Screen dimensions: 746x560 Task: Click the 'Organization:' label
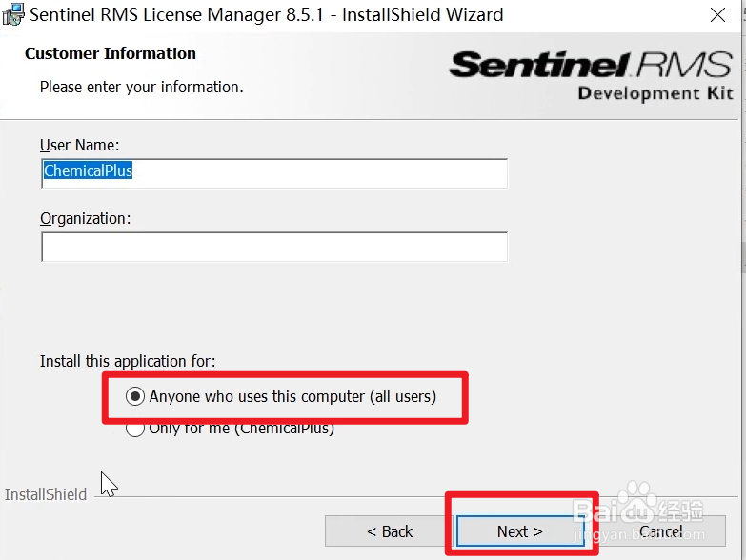point(85,218)
